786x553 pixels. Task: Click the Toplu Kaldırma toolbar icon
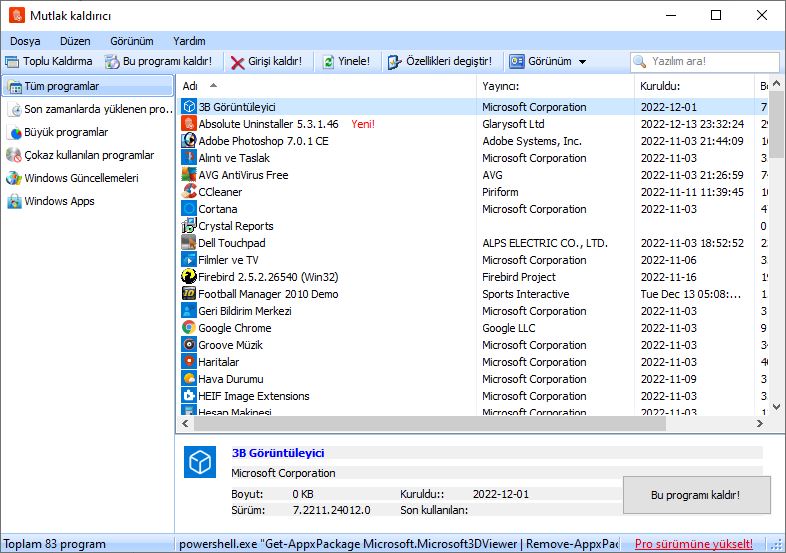(x=12, y=62)
